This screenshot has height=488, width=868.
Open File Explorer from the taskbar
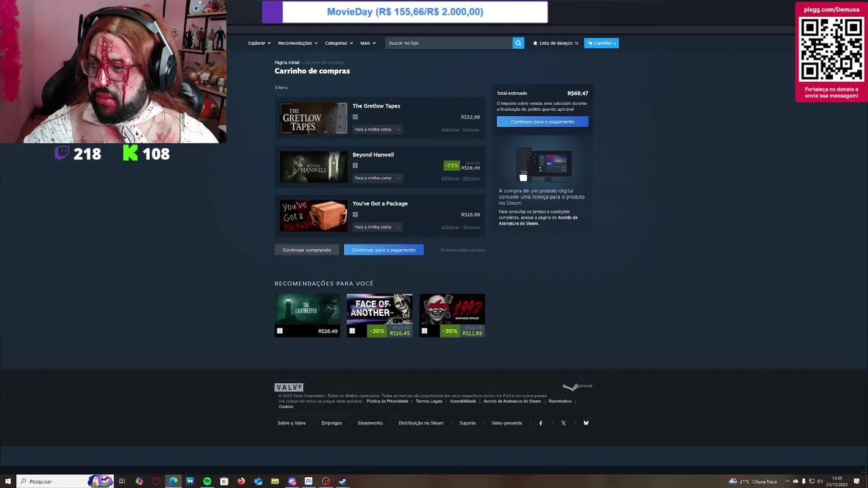coord(275,481)
